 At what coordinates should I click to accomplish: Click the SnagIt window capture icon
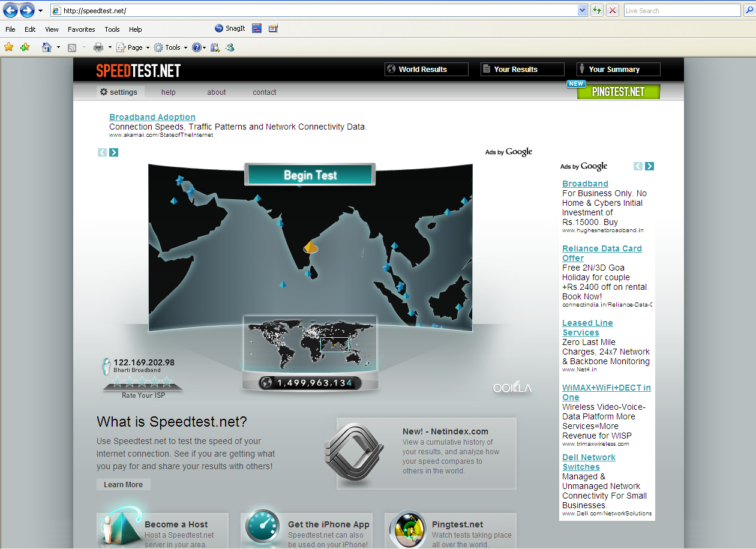pyautogui.click(x=257, y=28)
